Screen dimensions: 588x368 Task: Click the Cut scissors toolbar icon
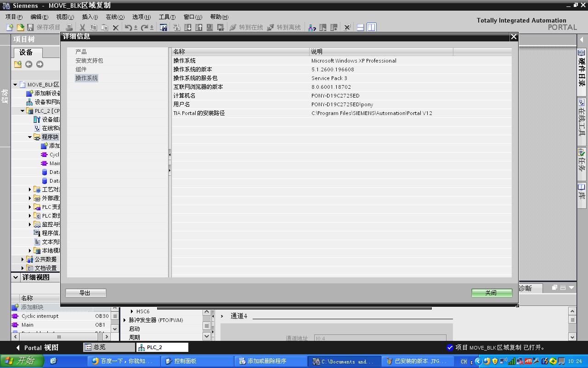coord(83,28)
